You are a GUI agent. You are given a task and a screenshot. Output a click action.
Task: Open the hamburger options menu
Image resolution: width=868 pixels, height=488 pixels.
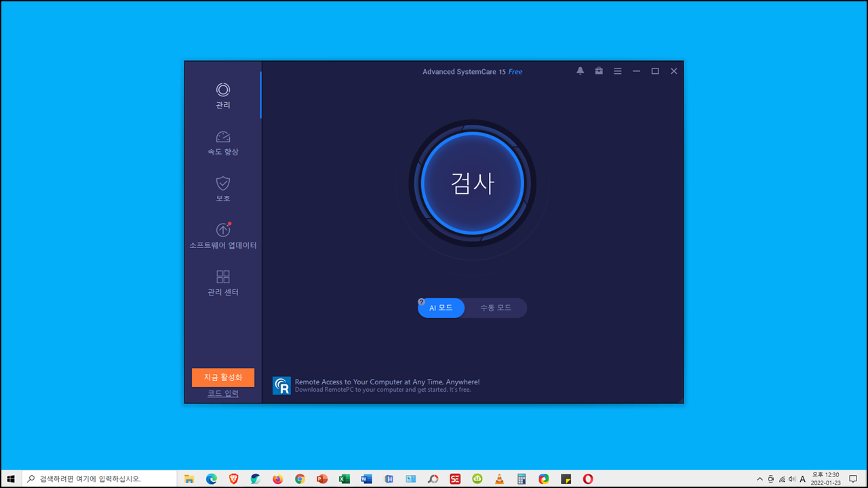[618, 71]
